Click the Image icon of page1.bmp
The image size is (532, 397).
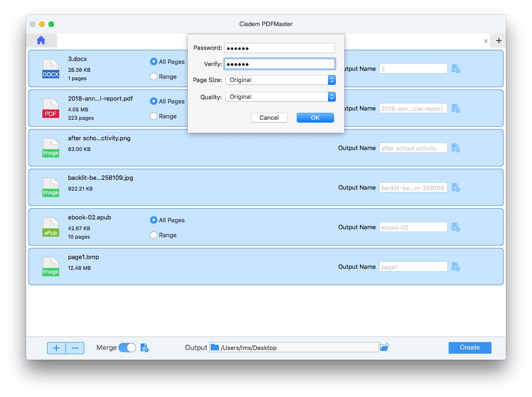(x=51, y=267)
